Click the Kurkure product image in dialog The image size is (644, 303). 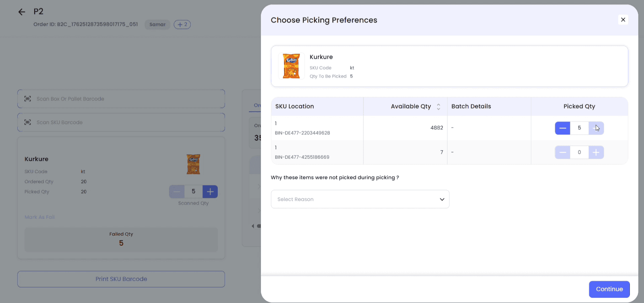click(x=291, y=66)
